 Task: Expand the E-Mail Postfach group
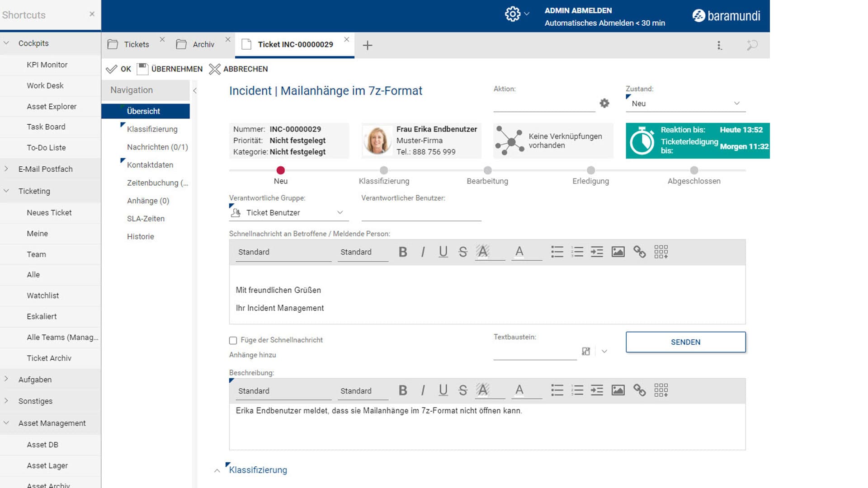pos(6,169)
